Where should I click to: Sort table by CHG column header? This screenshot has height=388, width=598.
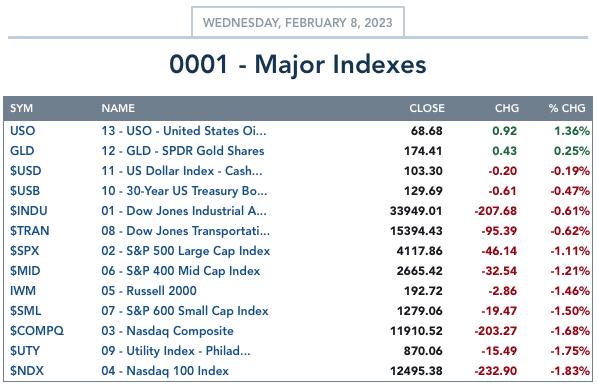[507, 108]
